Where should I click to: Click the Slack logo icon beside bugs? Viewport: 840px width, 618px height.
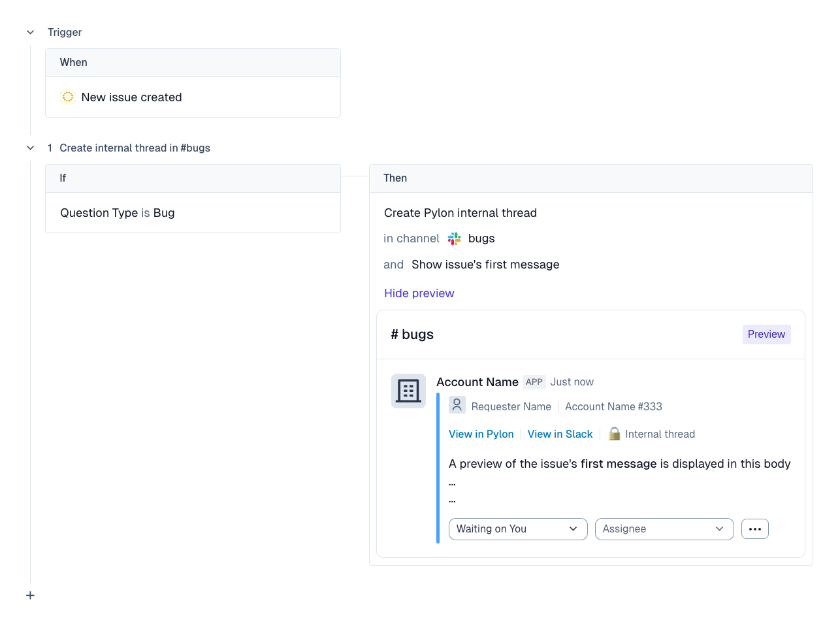454,238
